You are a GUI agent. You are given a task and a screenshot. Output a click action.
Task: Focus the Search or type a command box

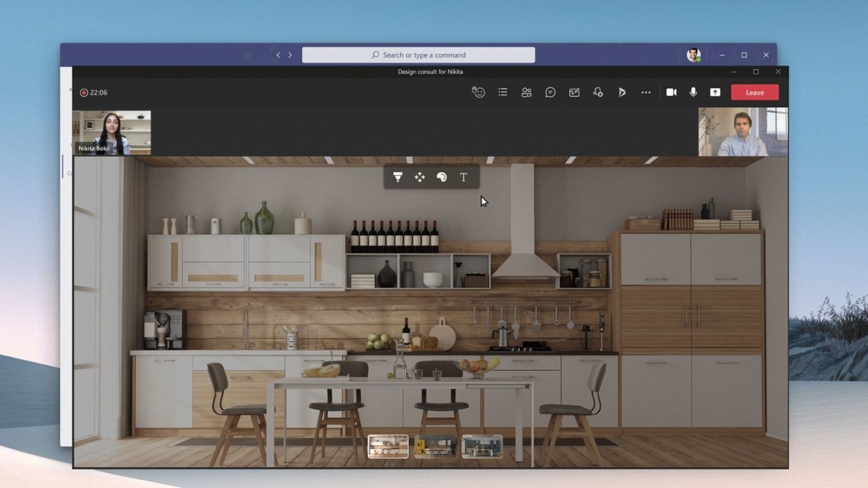coord(418,55)
